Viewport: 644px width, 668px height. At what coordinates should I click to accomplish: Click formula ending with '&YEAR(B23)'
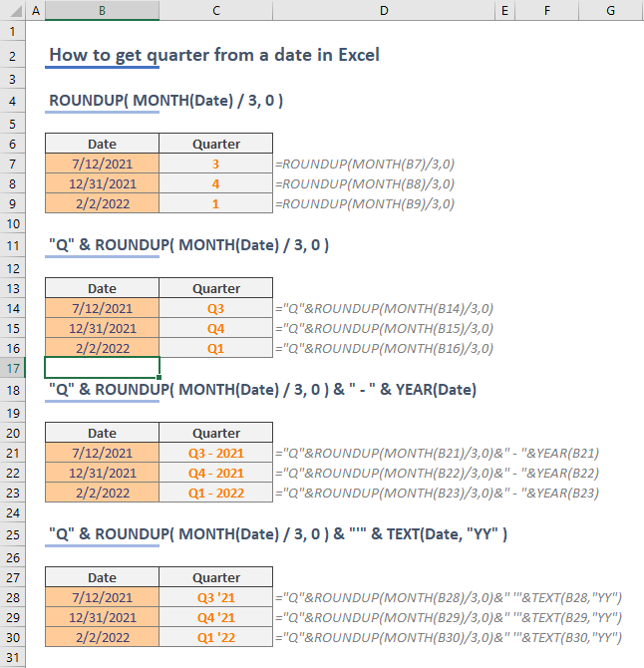click(437, 493)
